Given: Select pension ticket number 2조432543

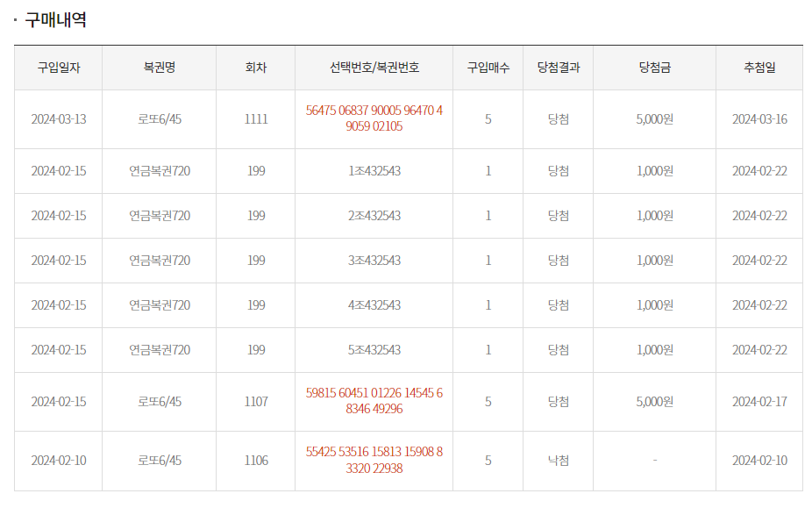Looking at the screenshot, I should 374,216.
